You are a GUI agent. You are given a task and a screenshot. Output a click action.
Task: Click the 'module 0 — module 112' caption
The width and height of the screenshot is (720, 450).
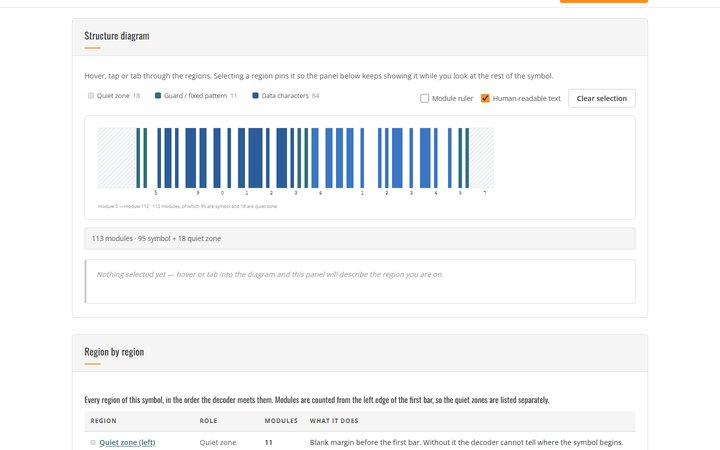point(187,206)
